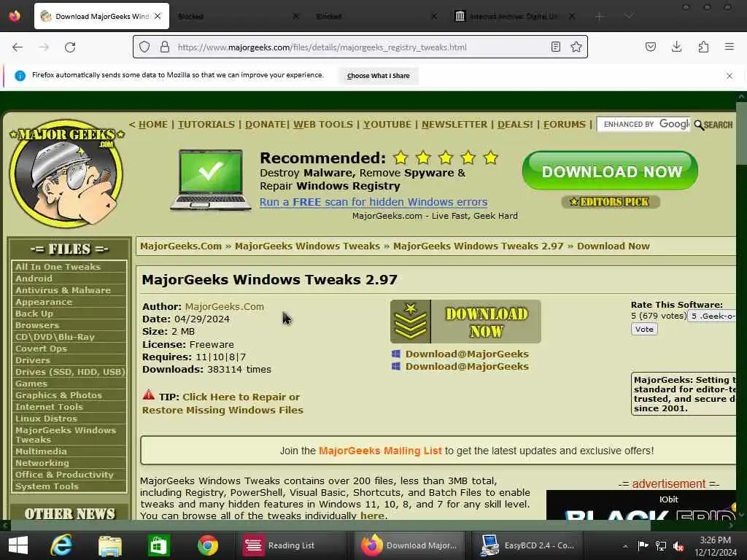Click the search magnifier icon beside SEARCH

[x=699, y=125]
